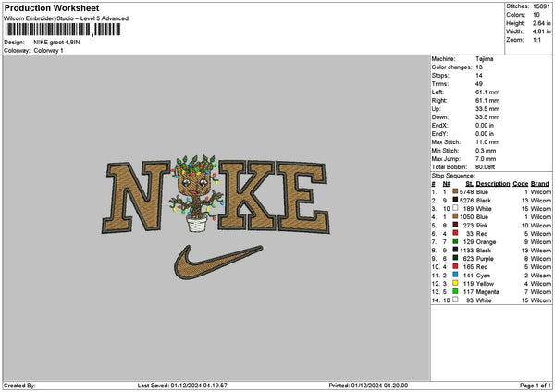Click the 'Orange' description in stop row 7
This screenshot has height=392, width=555.
(486, 241)
